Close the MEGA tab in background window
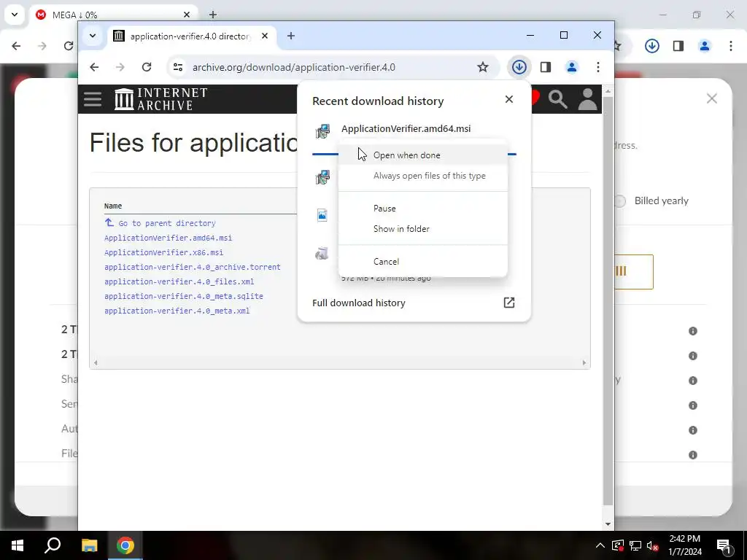Image resolution: width=747 pixels, height=560 pixels. click(187, 15)
